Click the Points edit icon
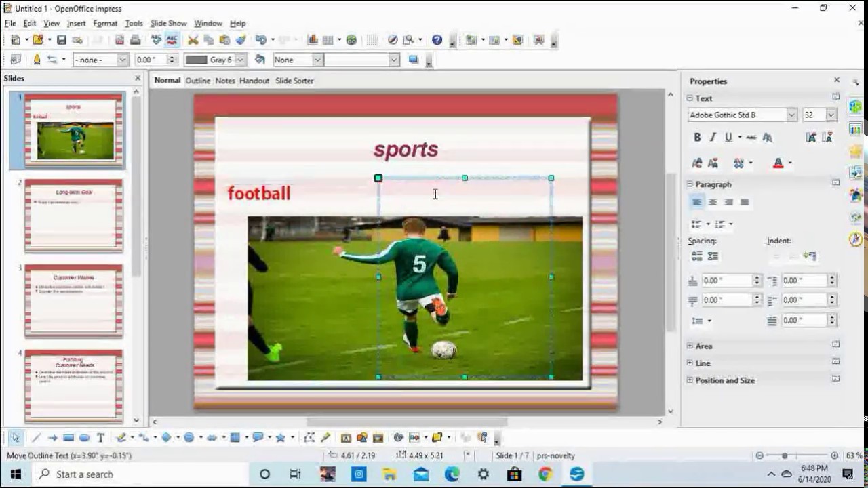The width and height of the screenshot is (868, 488). tap(309, 438)
